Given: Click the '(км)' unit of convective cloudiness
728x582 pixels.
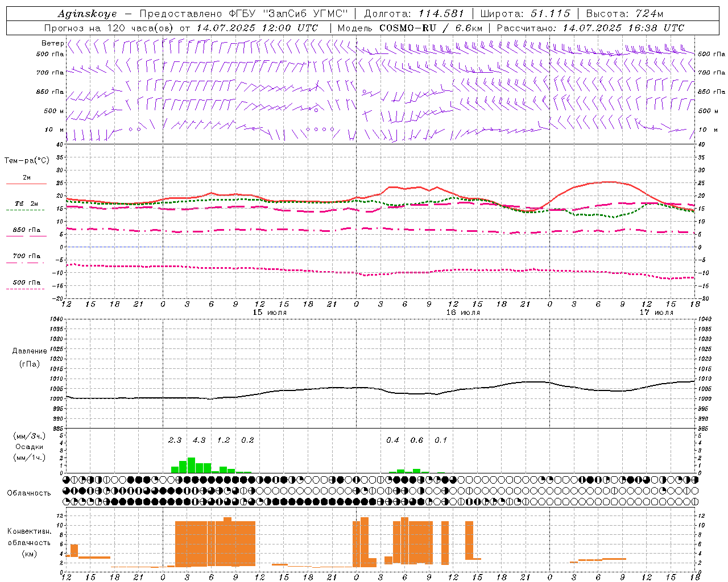Looking at the screenshot, I should [x=29, y=554].
